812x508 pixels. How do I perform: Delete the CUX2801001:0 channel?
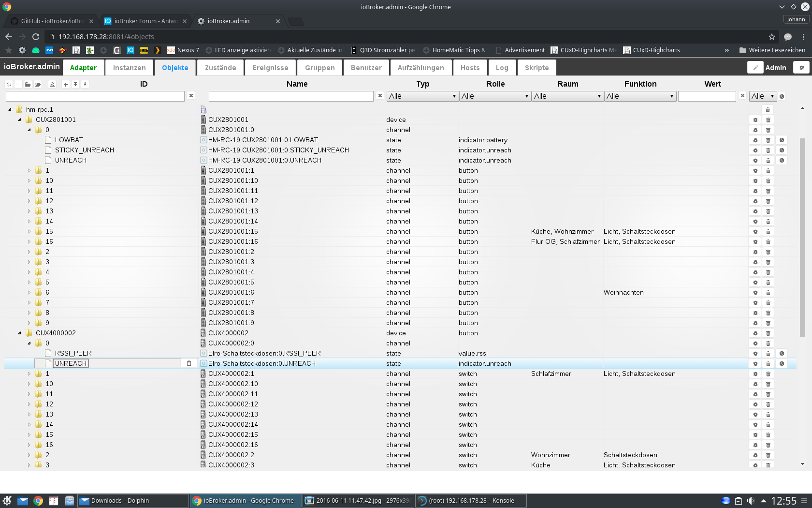[768, 130]
